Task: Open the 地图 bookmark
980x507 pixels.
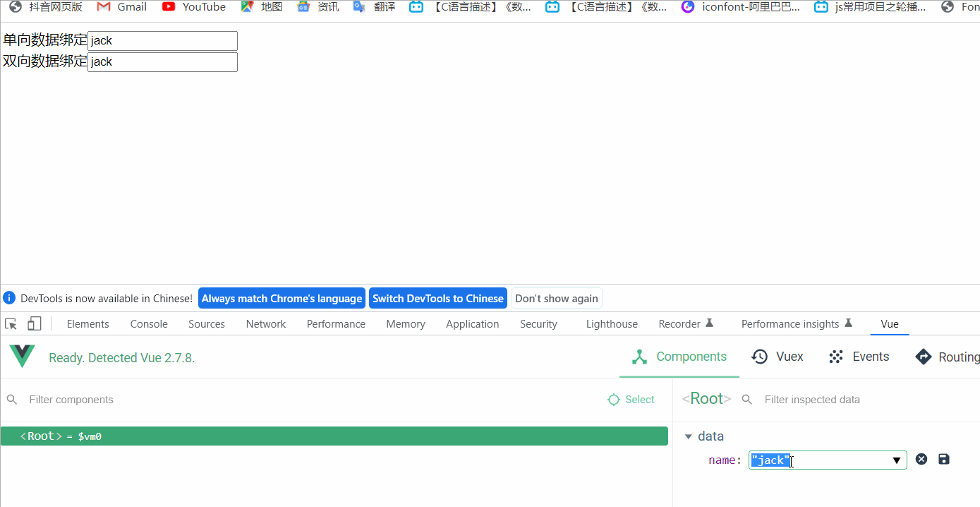Action: pos(261,7)
